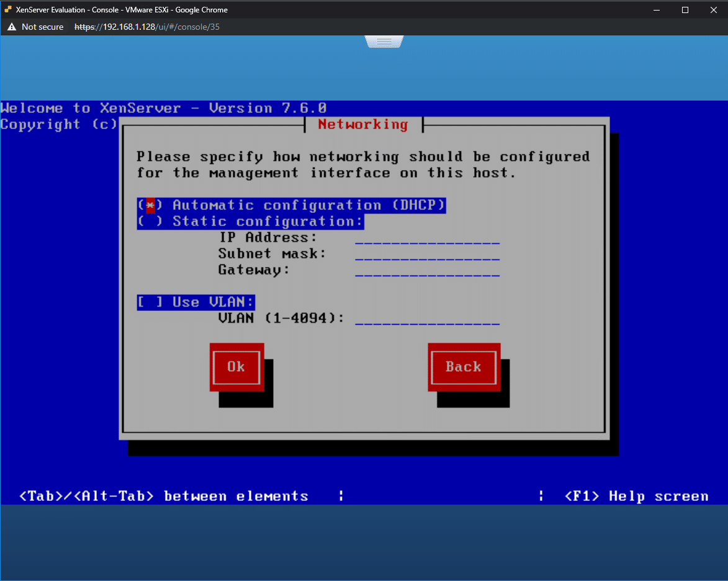Click the Not secure warning icon

(12, 27)
